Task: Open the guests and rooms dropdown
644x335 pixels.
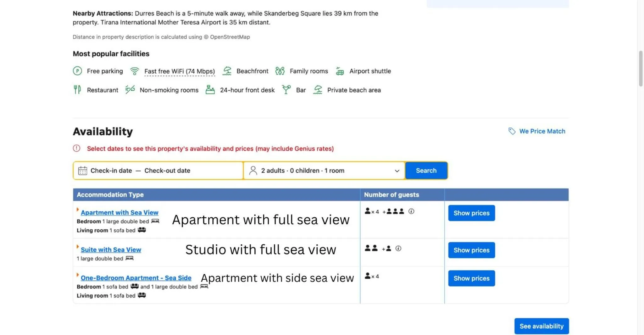Action: (324, 170)
